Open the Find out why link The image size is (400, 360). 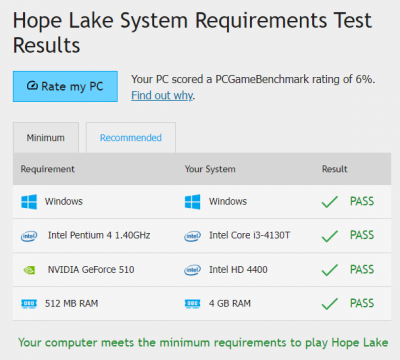coord(162,95)
